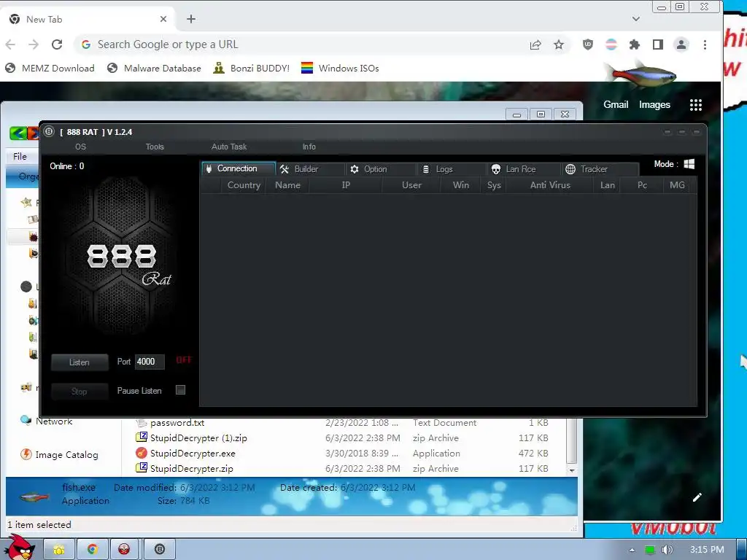This screenshot has height=560, width=747.
Task: Click the 888 RAT title bar icon
Action: (49, 131)
